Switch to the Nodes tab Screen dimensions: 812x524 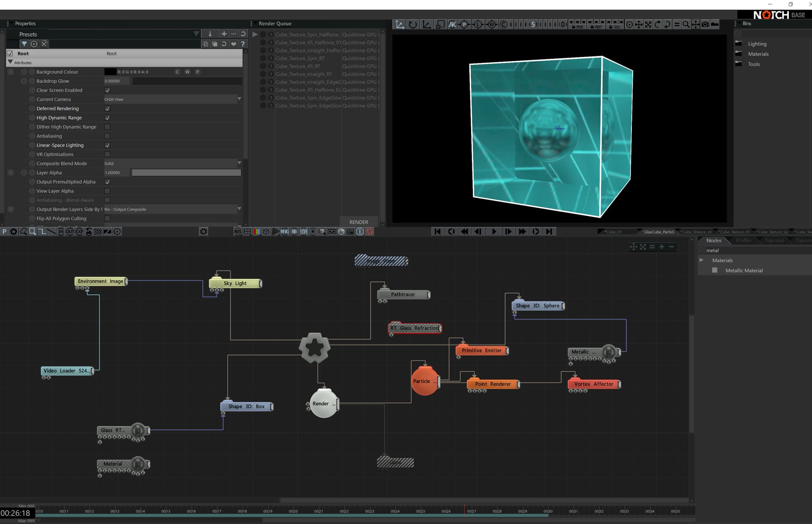click(x=714, y=240)
